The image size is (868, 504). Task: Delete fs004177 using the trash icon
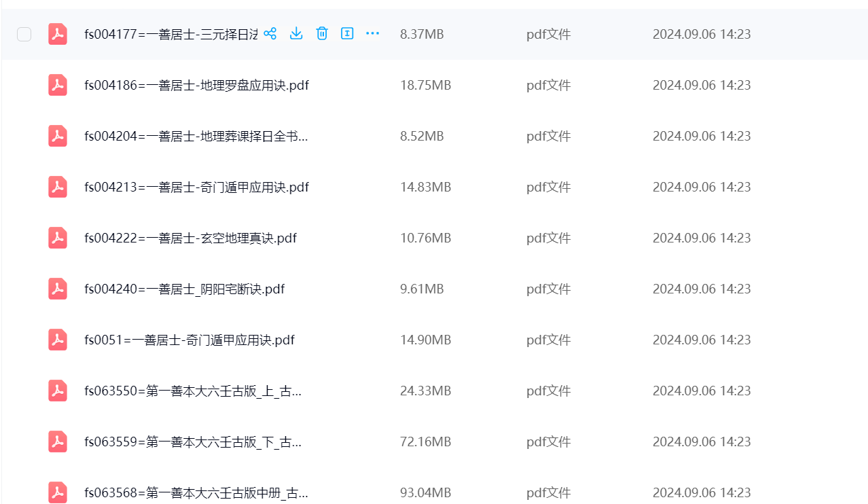tap(322, 34)
